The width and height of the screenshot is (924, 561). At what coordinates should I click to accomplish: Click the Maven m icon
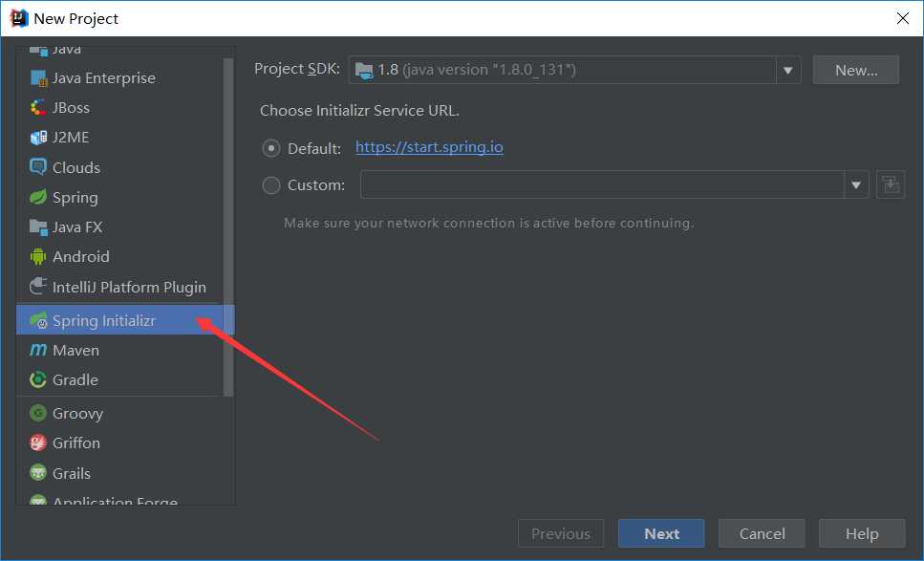(x=38, y=350)
